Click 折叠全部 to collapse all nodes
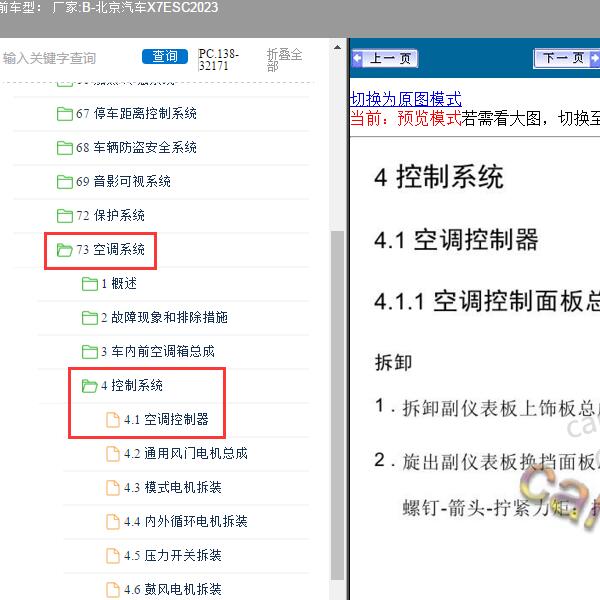This screenshot has width=600, height=600. pyautogui.click(x=284, y=60)
